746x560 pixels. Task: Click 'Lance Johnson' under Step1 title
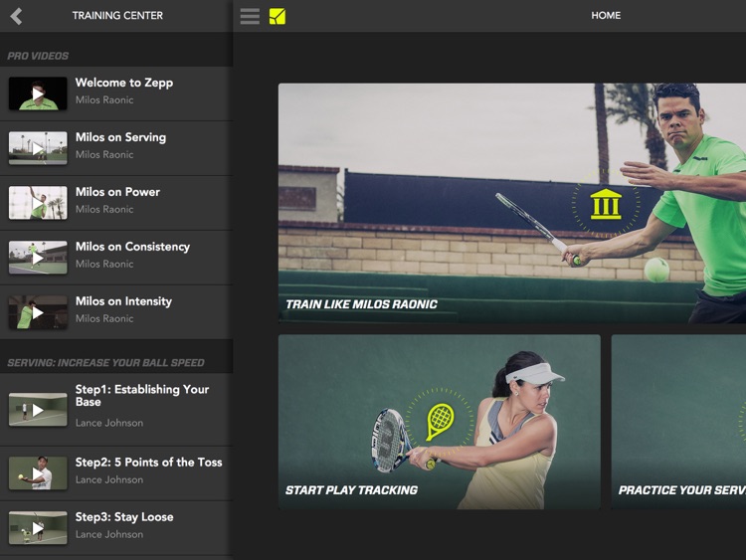coord(109,423)
